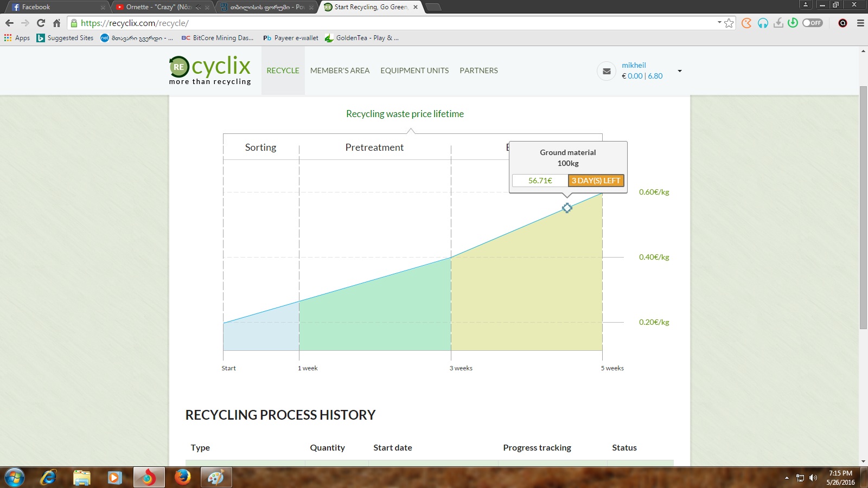This screenshot has width=868, height=488.
Task: Open the Georgian 'net' bookmark
Action: click(137, 38)
